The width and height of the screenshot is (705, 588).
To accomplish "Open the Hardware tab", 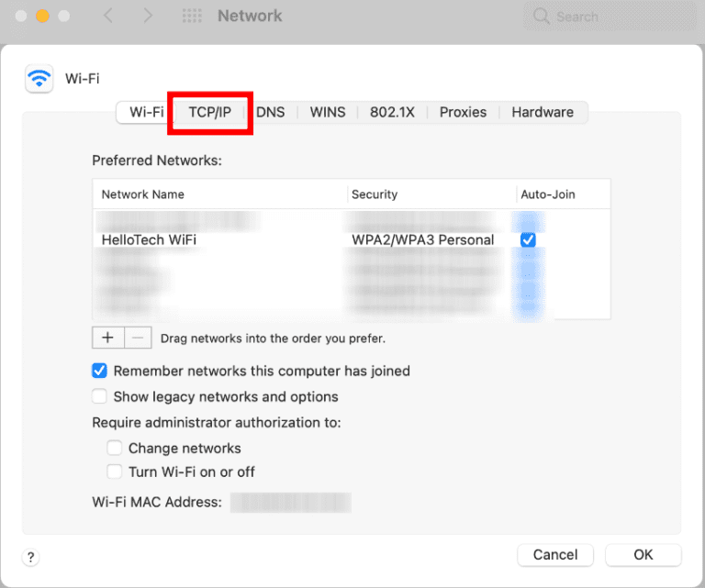I will click(543, 112).
